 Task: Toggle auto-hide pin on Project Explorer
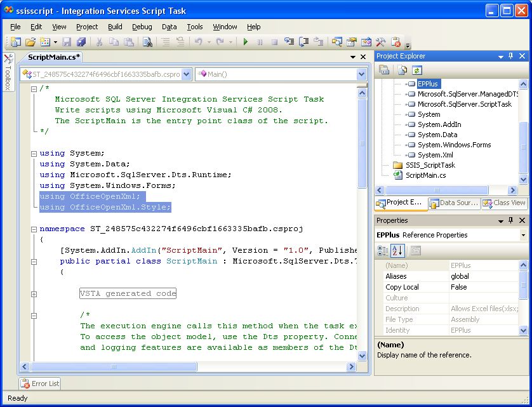pyautogui.click(x=511, y=56)
